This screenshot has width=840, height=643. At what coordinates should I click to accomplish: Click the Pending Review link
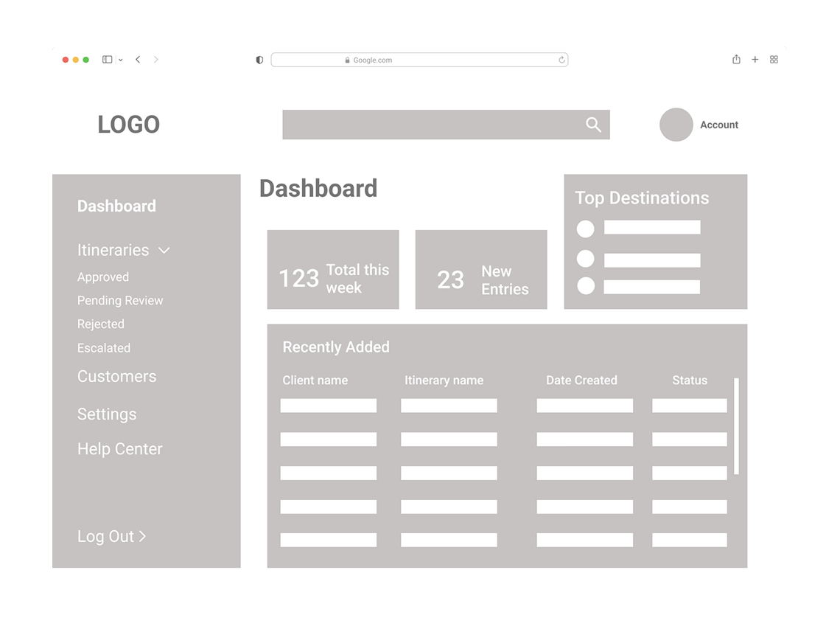click(x=120, y=300)
